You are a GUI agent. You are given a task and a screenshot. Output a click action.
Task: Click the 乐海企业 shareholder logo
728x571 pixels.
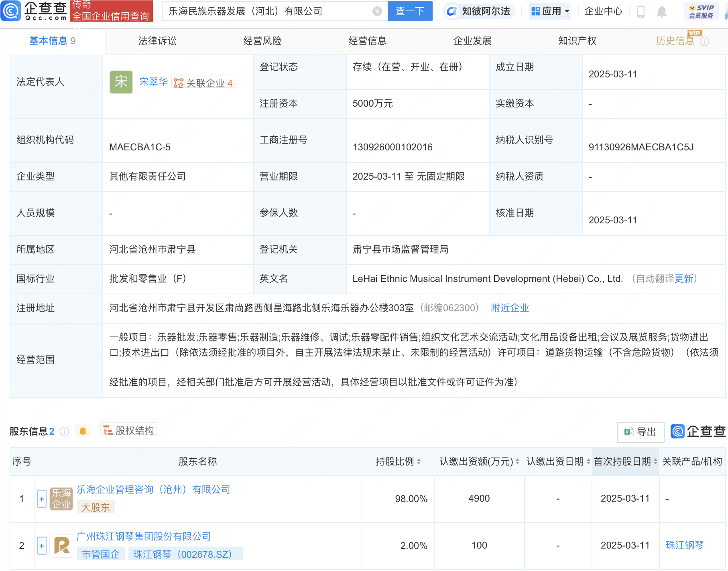(61, 499)
